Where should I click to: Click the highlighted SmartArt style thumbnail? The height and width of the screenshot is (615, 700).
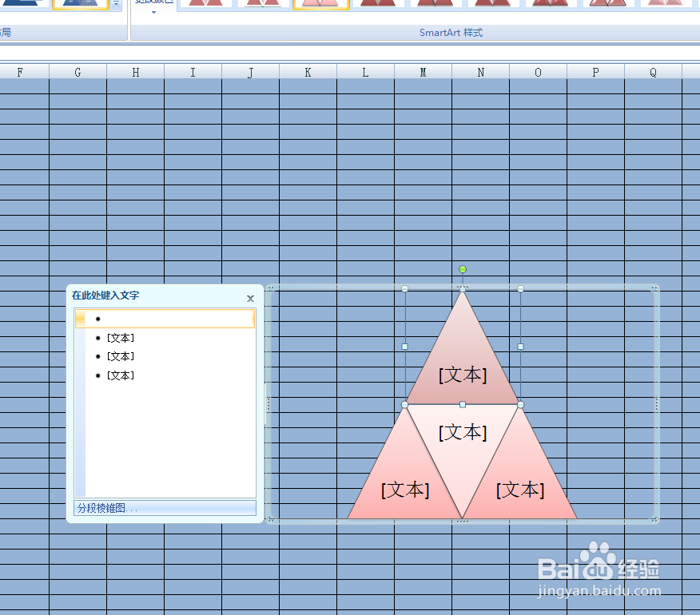[x=320, y=4]
